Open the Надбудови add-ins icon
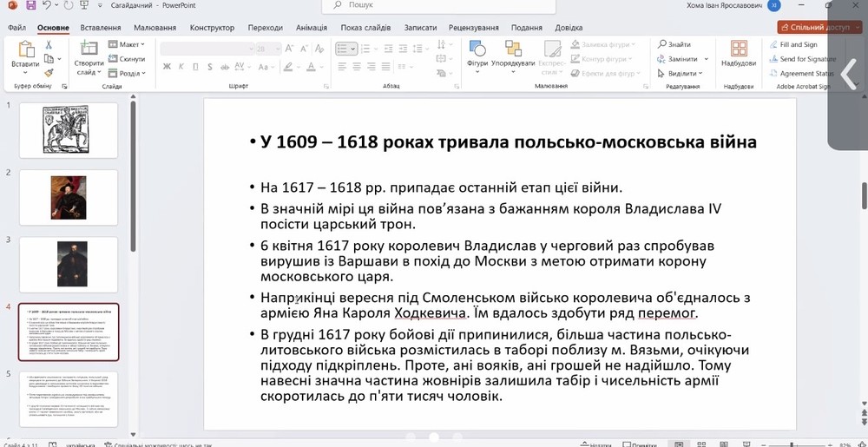The height and width of the screenshot is (447, 868). 739,52
